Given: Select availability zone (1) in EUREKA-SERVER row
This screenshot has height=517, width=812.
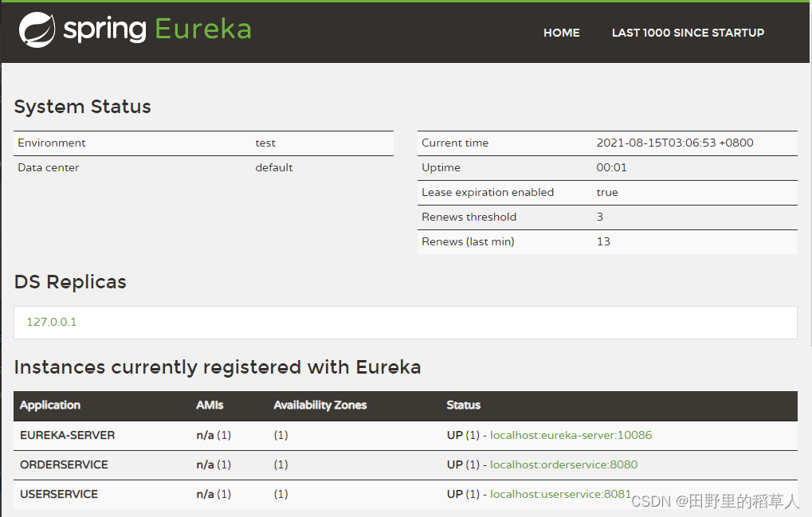Looking at the screenshot, I should (280, 435).
